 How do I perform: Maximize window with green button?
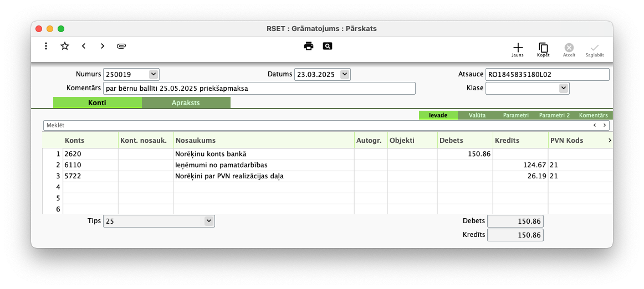pos(61,29)
